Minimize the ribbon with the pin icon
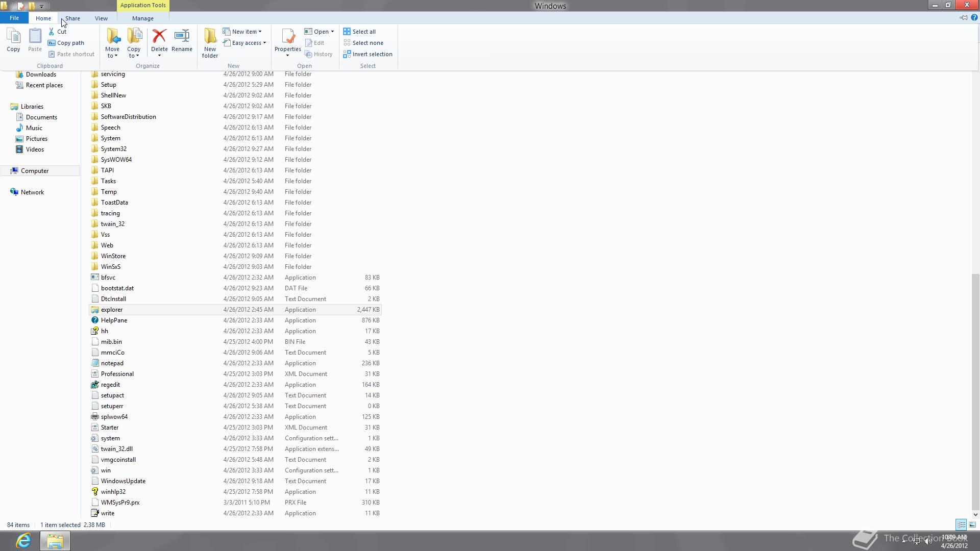 963,18
